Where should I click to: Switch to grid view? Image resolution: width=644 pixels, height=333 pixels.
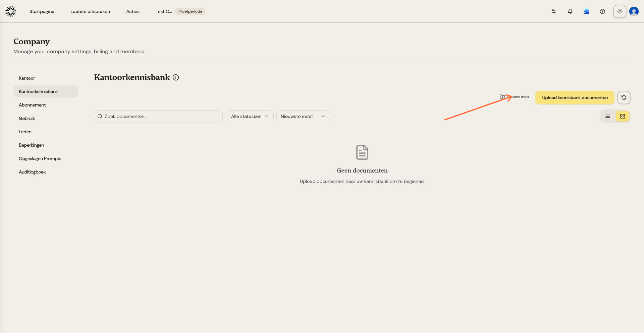[623, 116]
